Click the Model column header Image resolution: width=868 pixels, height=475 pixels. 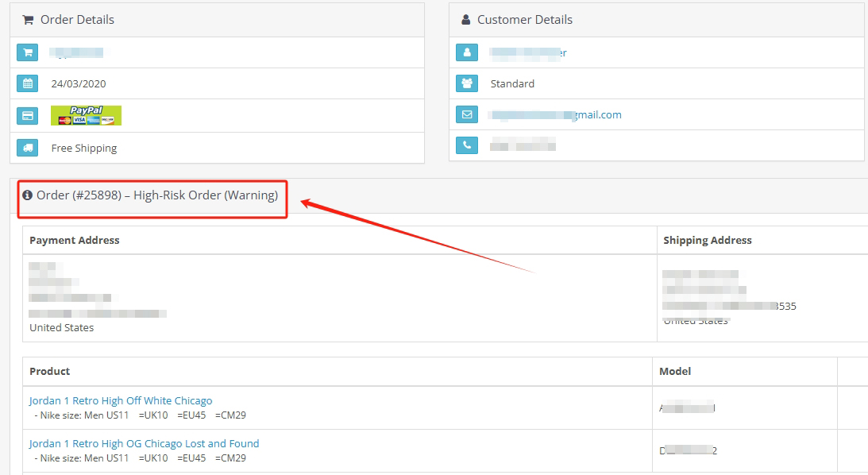(675, 371)
